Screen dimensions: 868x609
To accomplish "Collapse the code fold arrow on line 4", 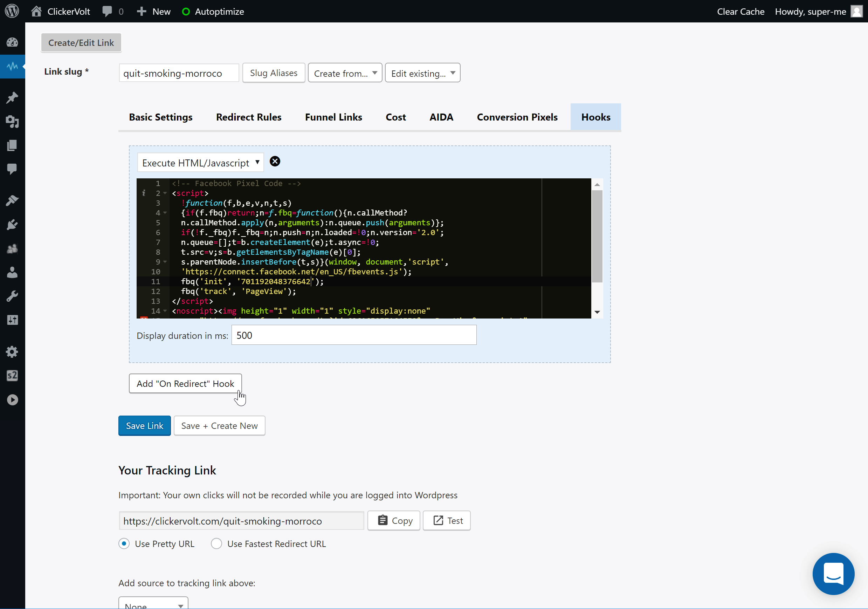I will click(165, 213).
